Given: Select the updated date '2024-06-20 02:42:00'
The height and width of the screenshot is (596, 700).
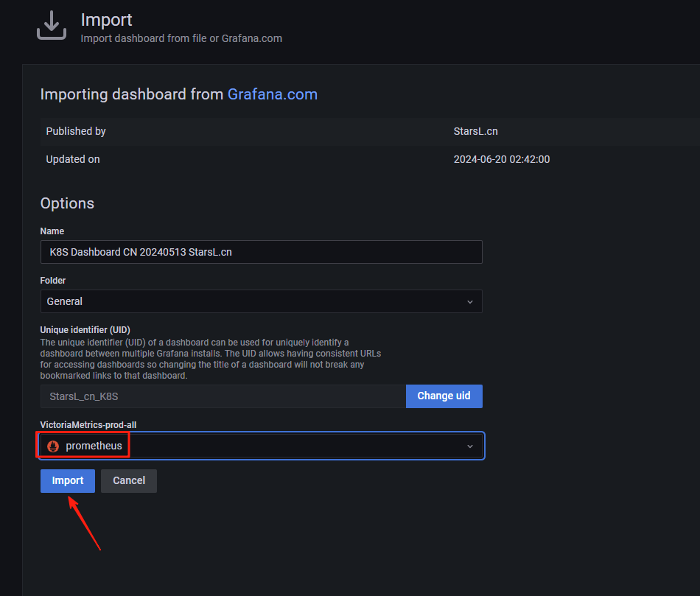Looking at the screenshot, I should tap(501, 159).
